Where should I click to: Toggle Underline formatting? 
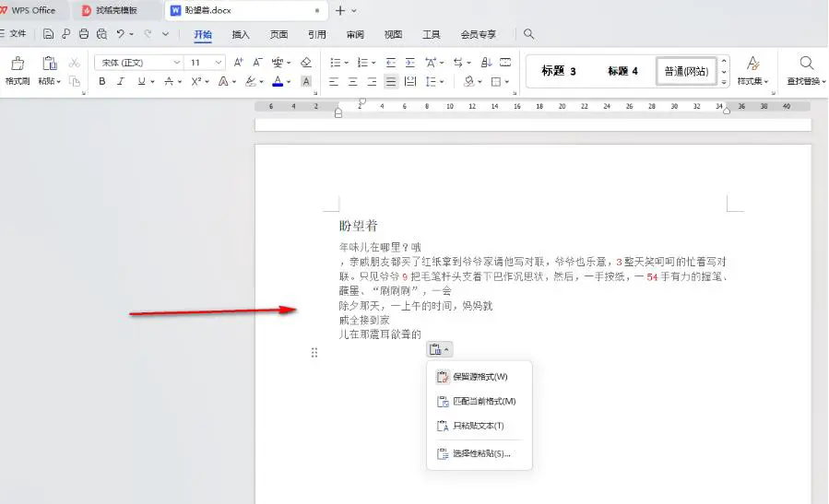pyautogui.click(x=141, y=81)
